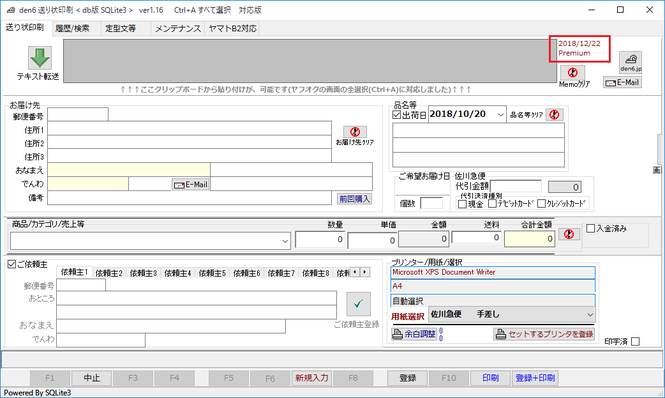665x398 pixels.
Task: Expand the 商品/カテゴリ/売上等 combo box
Action: [x=285, y=241]
